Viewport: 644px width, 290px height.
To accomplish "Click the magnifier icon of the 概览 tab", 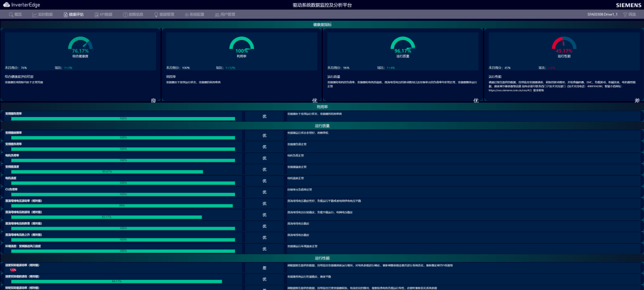I will coord(11,14).
